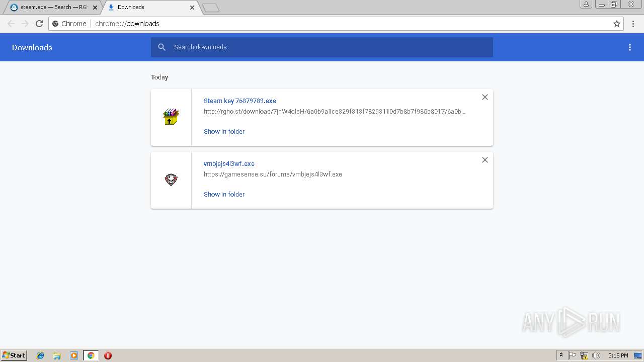Click the search magnifier icon in Downloads
Viewport: 644px width, 362px height.
(162, 47)
